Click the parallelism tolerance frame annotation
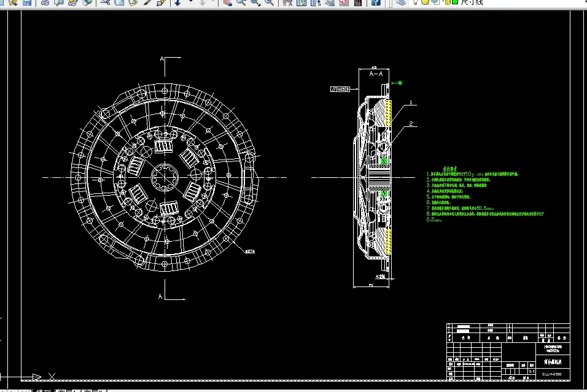The height and width of the screenshot is (392, 587). coord(340,90)
